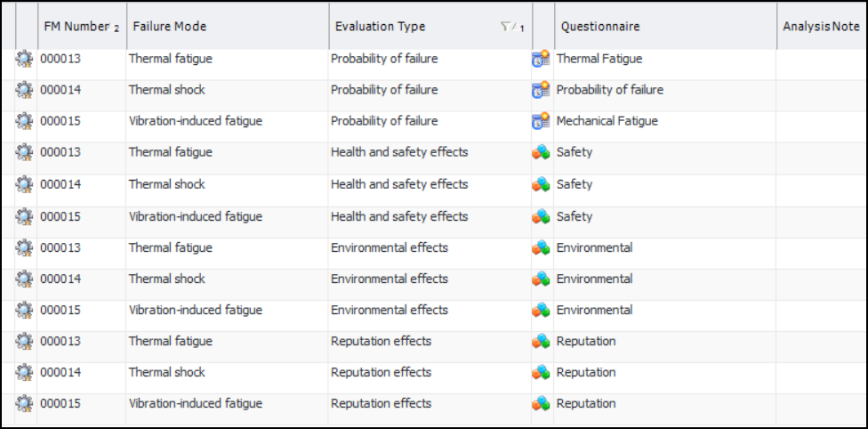Open the filter icon on Evaluation Type column
The image size is (868, 429).
tap(507, 28)
